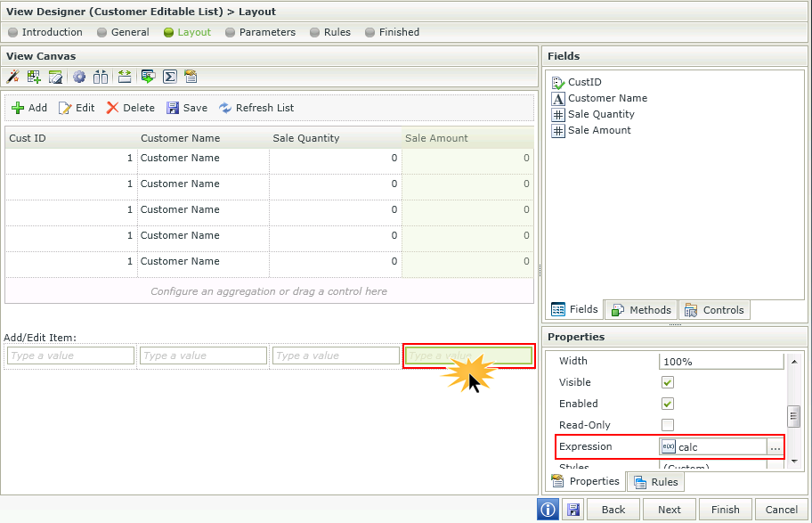Click the clear canvas eraser icon

(55, 77)
